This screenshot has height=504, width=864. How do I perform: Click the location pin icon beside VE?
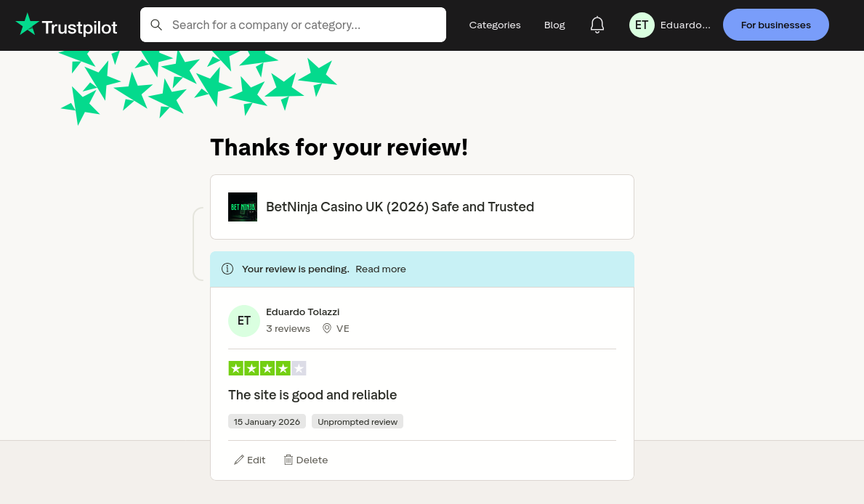point(327,328)
